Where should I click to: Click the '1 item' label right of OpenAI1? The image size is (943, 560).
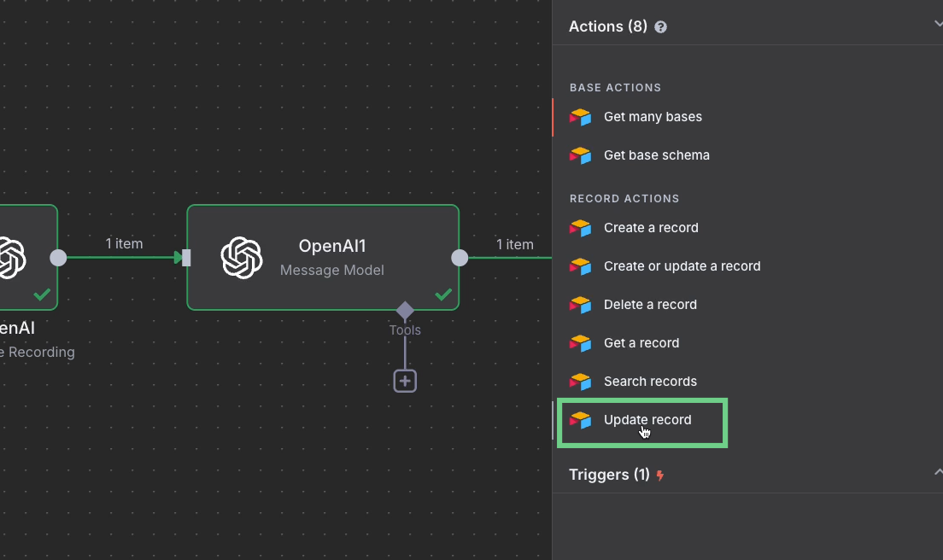click(515, 244)
